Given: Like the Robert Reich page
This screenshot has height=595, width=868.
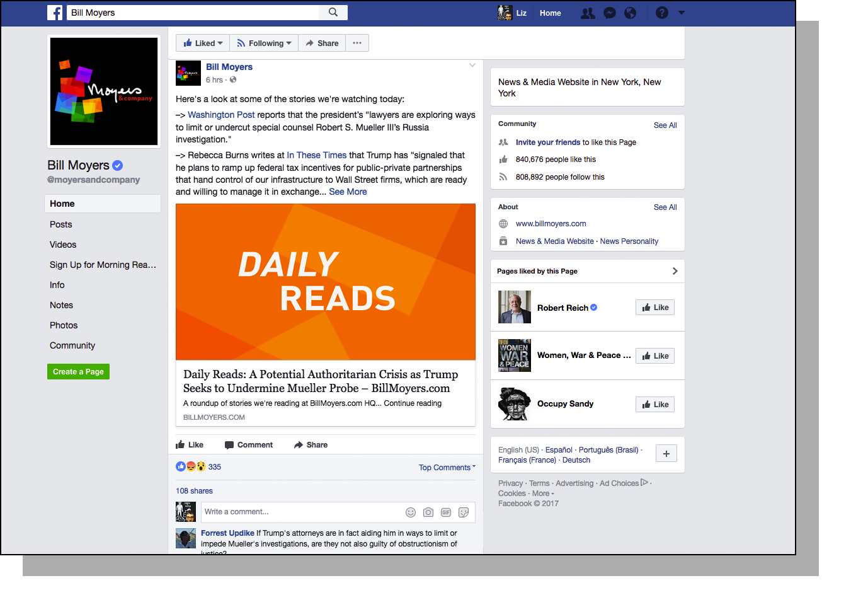Looking at the screenshot, I should point(655,308).
